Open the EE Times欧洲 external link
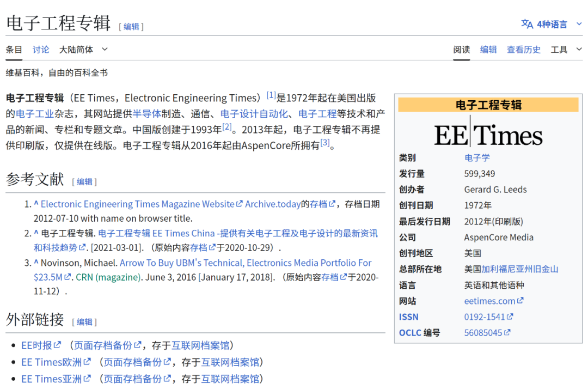The width and height of the screenshot is (588, 389). click(56, 362)
